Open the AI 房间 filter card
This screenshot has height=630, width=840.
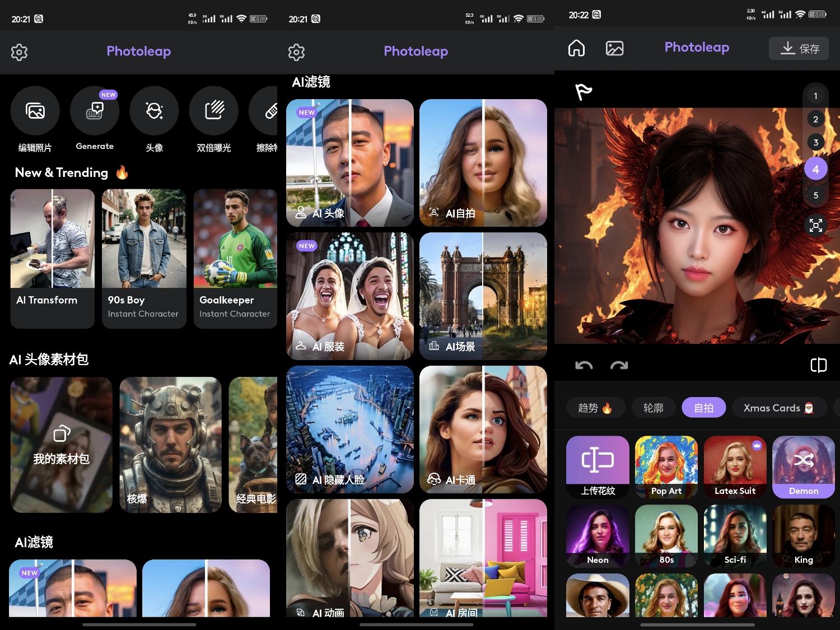point(483,558)
